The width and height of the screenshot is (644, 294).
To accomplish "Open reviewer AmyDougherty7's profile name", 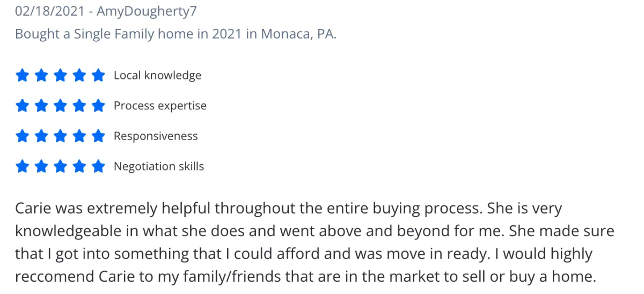I will (x=147, y=11).
